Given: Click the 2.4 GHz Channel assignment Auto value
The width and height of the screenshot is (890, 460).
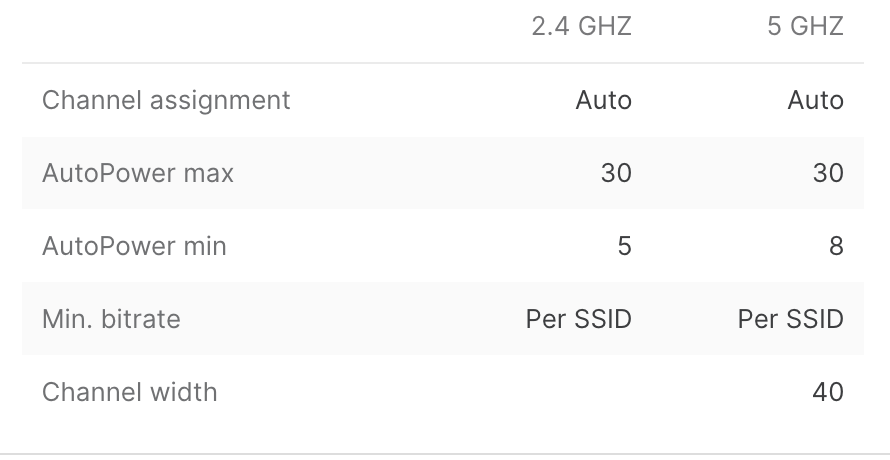Looking at the screenshot, I should (603, 101).
